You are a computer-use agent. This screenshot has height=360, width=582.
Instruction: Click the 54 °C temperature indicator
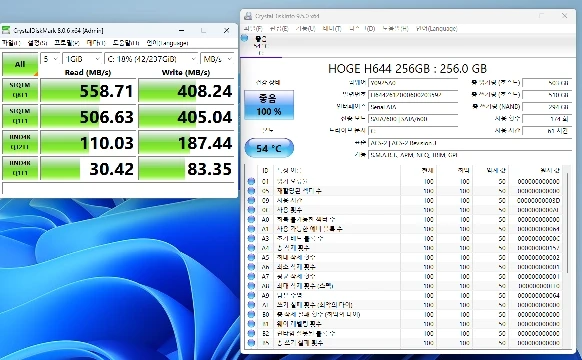coord(269,148)
